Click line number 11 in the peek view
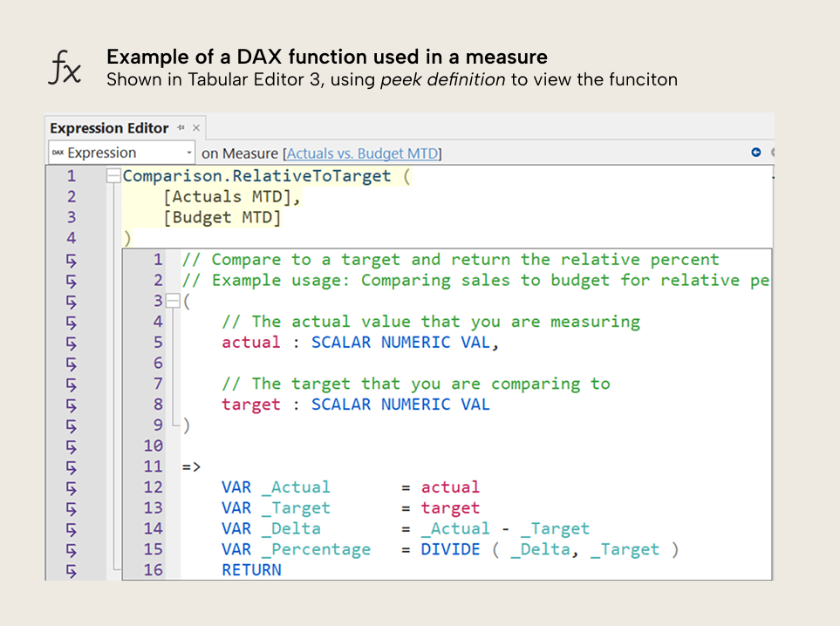 click(154, 466)
